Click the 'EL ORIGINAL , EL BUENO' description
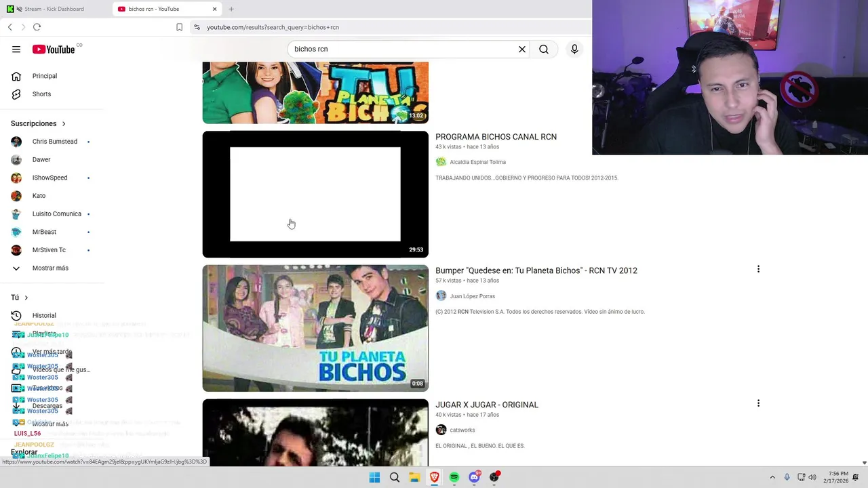The image size is (868, 488). pyautogui.click(x=480, y=446)
